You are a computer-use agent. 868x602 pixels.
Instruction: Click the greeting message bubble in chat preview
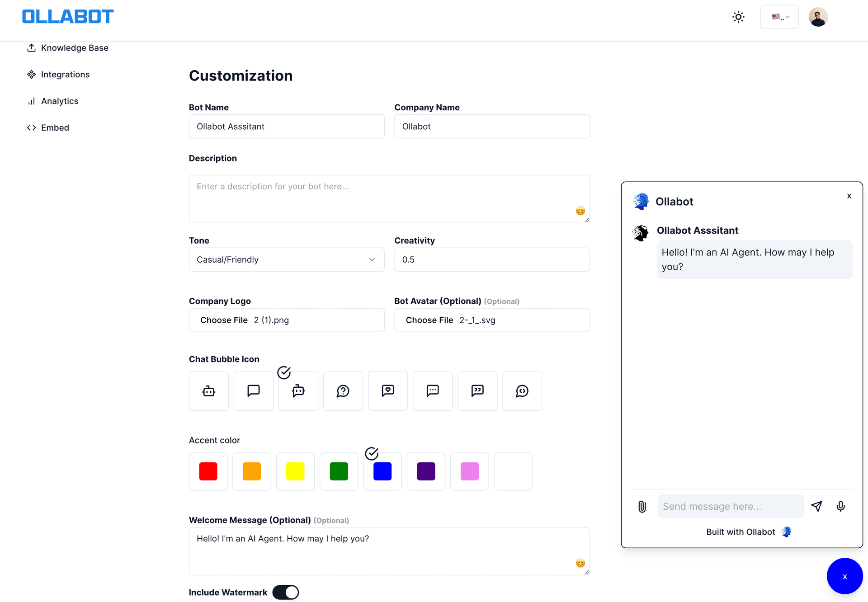coord(755,259)
